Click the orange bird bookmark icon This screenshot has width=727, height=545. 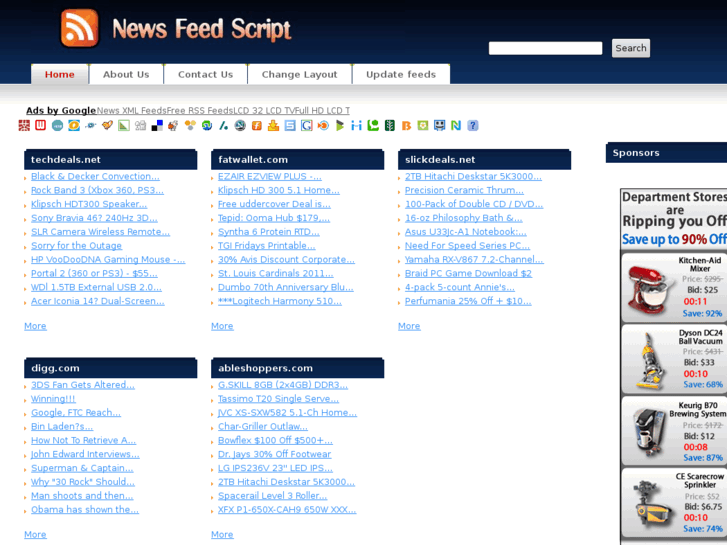click(x=108, y=125)
